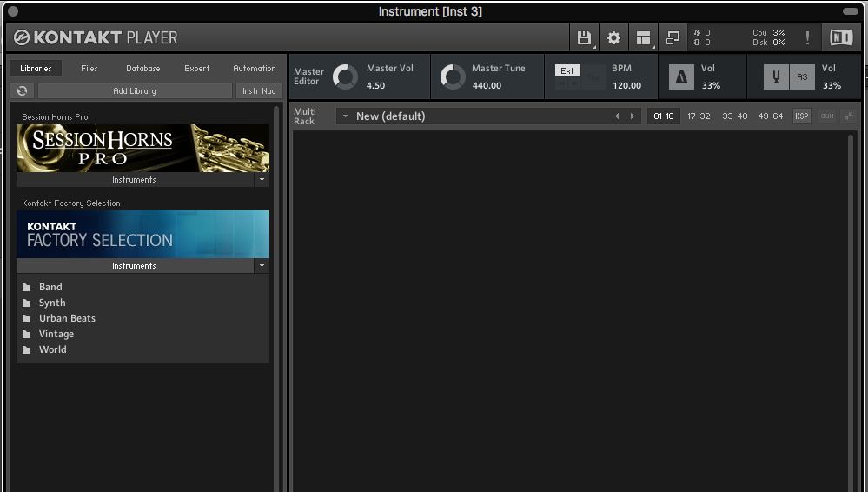Click the multi rack scrollbar

point(851,313)
